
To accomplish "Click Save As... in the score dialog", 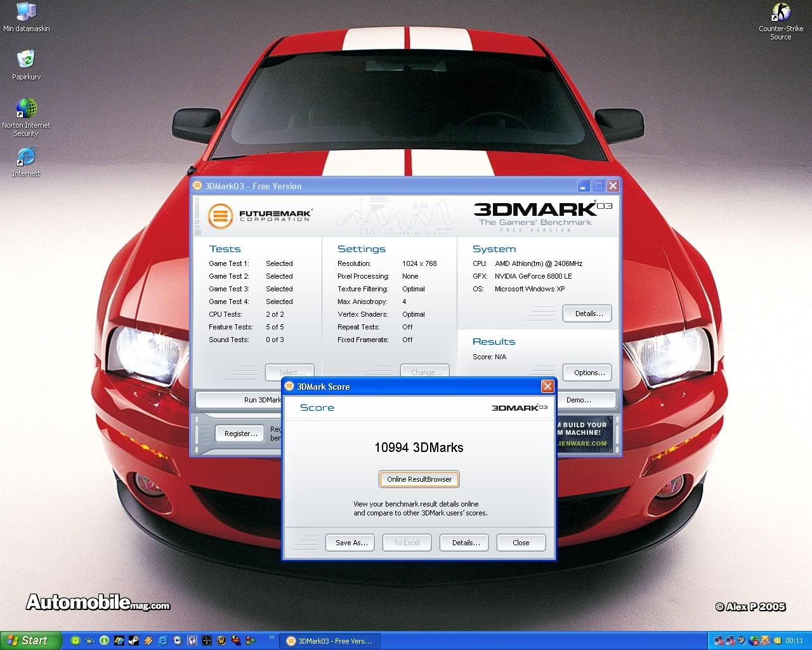I will click(351, 543).
